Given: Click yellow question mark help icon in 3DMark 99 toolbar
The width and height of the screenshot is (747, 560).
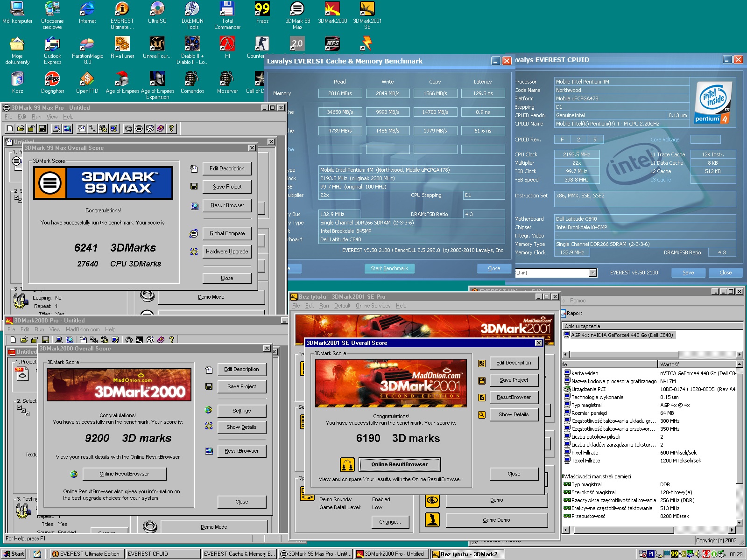Looking at the screenshot, I should coord(171,128).
